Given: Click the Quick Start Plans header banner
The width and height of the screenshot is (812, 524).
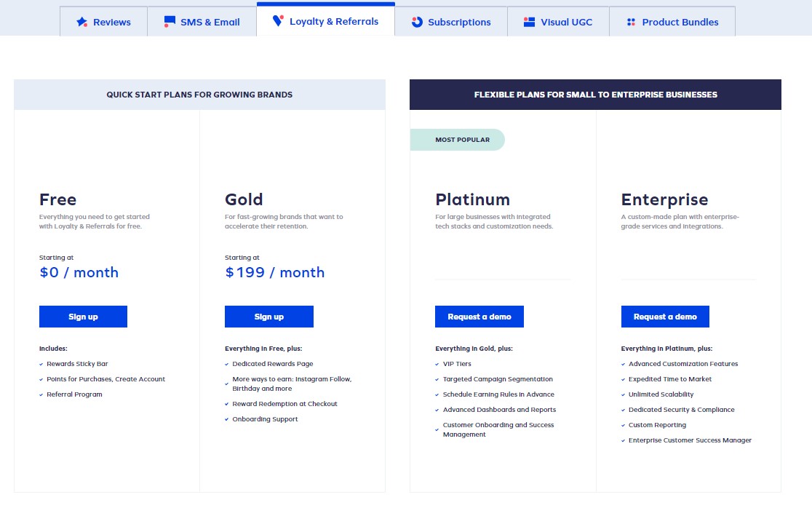Looking at the screenshot, I should tap(199, 94).
